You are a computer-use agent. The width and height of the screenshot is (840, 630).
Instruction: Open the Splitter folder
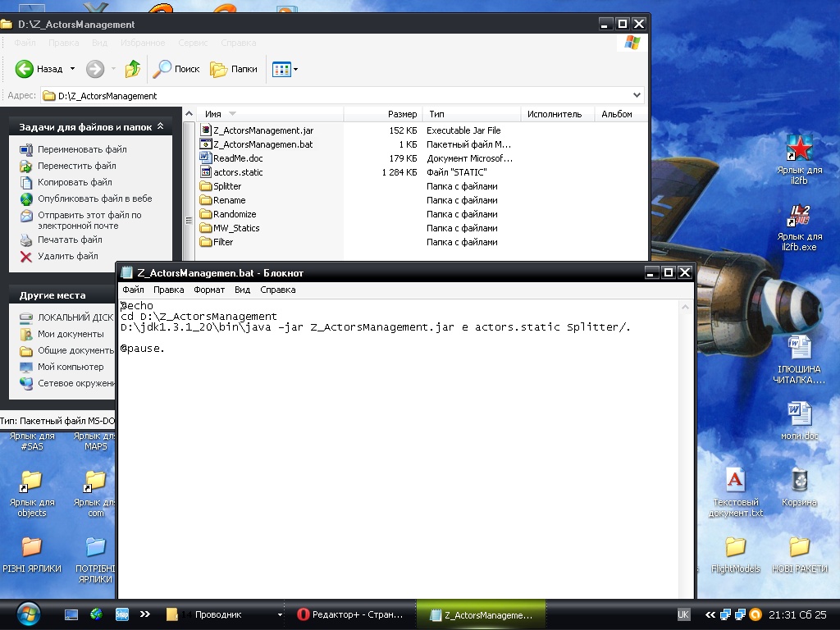[226, 186]
